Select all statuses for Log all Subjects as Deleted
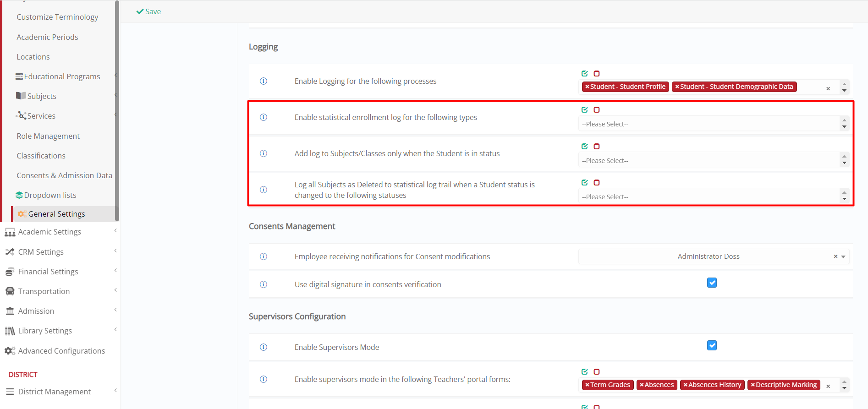 tap(585, 182)
